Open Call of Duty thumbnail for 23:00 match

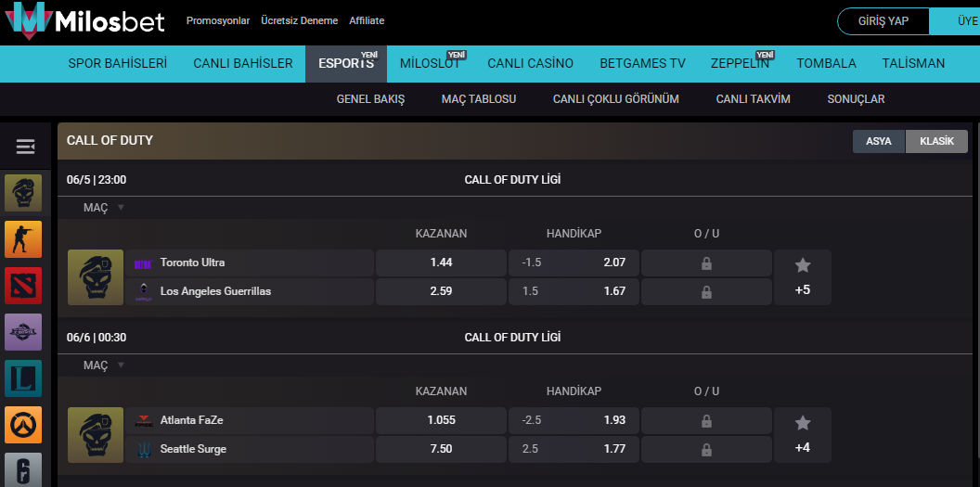coord(96,277)
